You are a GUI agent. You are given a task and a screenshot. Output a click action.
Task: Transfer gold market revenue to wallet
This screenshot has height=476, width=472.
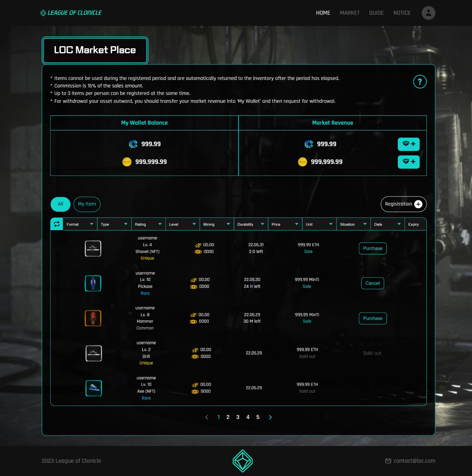click(x=408, y=162)
